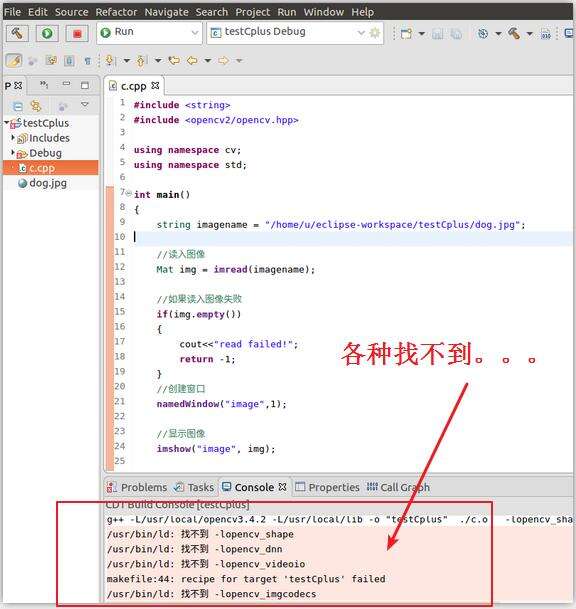Click the Back navigation arrow

[192, 60]
